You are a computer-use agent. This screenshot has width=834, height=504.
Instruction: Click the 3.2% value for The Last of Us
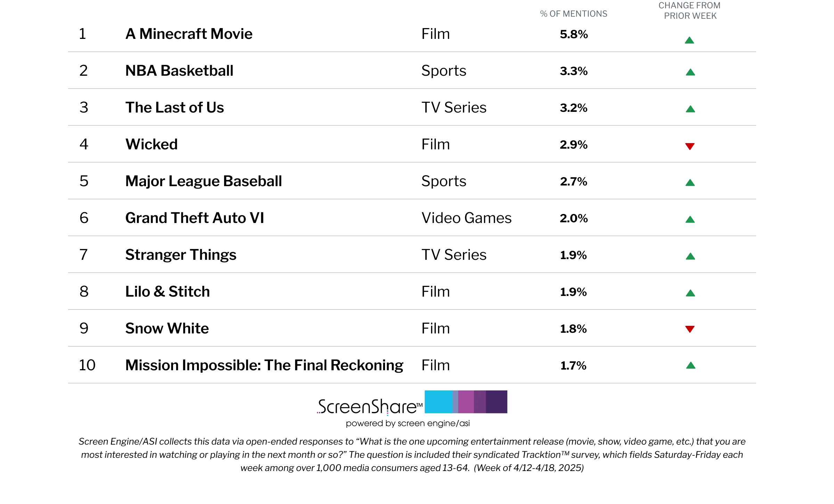point(574,108)
